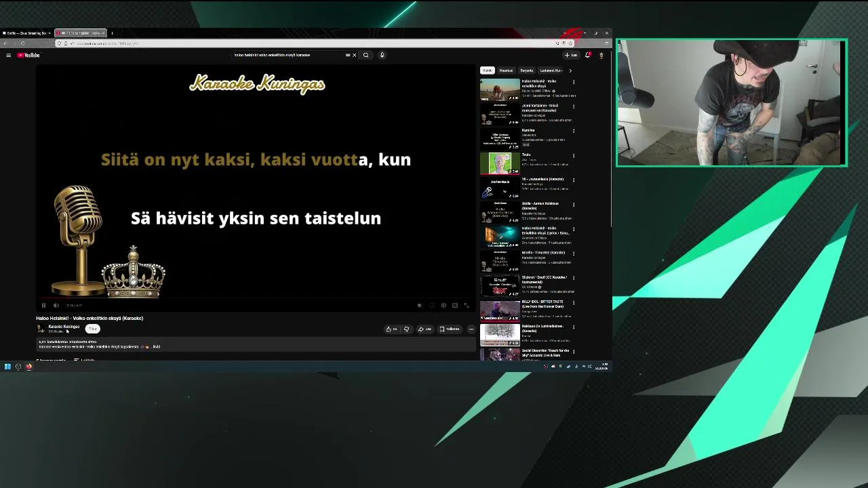Select the Kaikki filter chip
Viewport: 868px width, 488px height.
pos(487,70)
